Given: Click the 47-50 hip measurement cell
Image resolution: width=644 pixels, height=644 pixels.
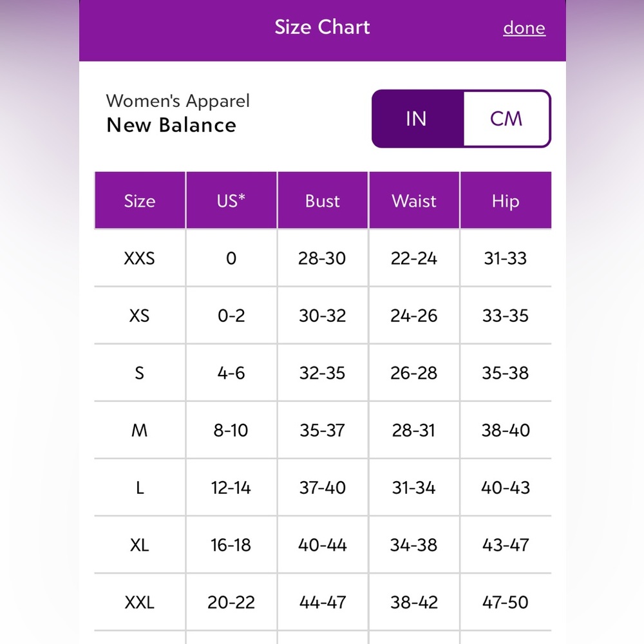Looking at the screenshot, I should click(506, 603).
